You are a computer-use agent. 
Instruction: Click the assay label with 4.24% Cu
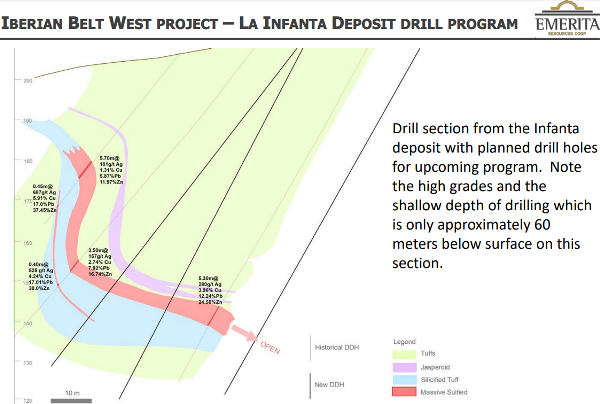coord(41,276)
